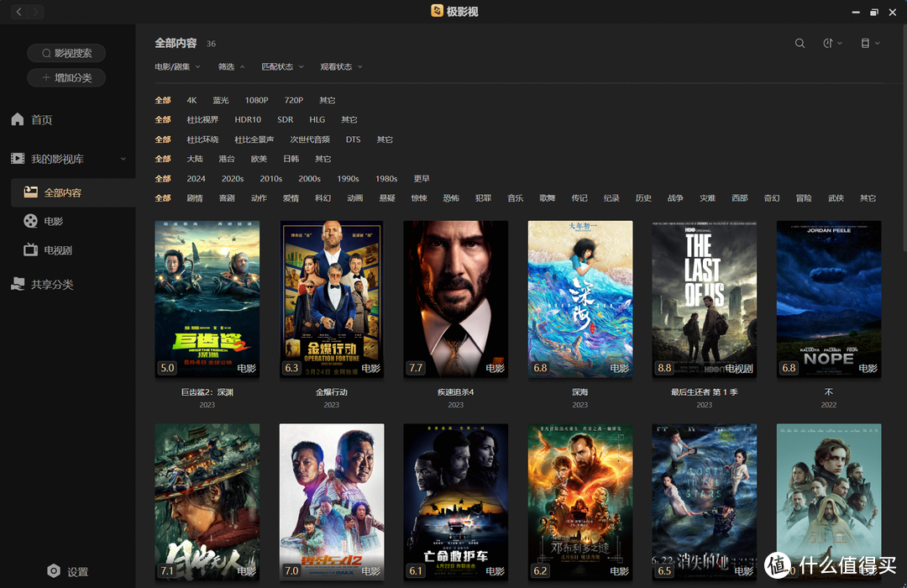
Task: Filter by DTS audio
Action: (x=354, y=139)
